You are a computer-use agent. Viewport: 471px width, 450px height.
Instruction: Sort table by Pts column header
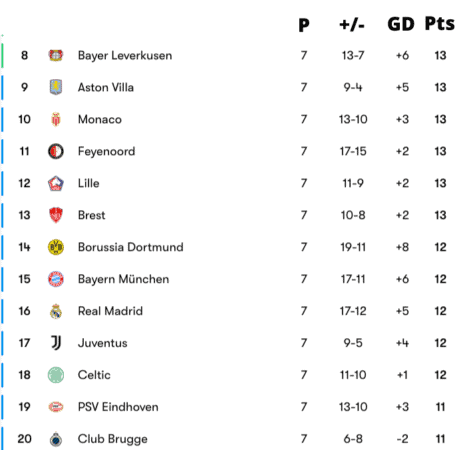(x=440, y=24)
